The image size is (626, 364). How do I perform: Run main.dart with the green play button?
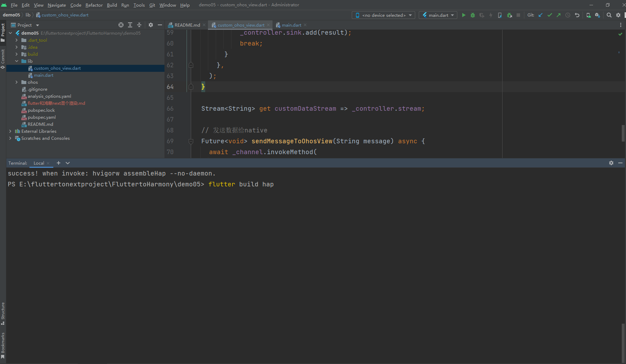464,15
